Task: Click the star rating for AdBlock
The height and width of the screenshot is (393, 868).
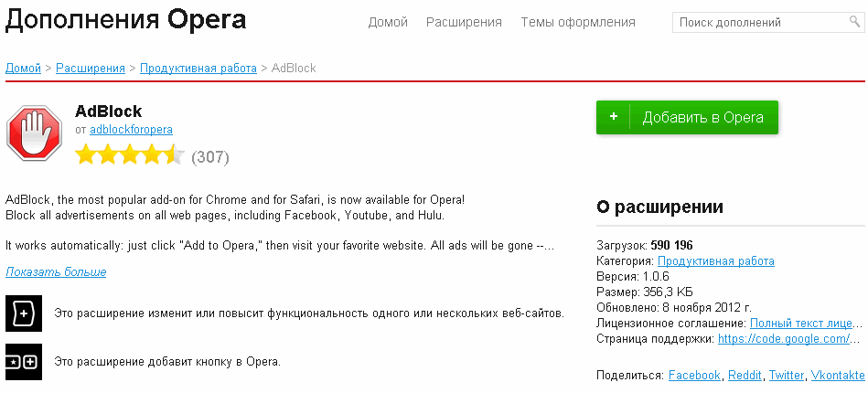Action: tap(130, 155)
